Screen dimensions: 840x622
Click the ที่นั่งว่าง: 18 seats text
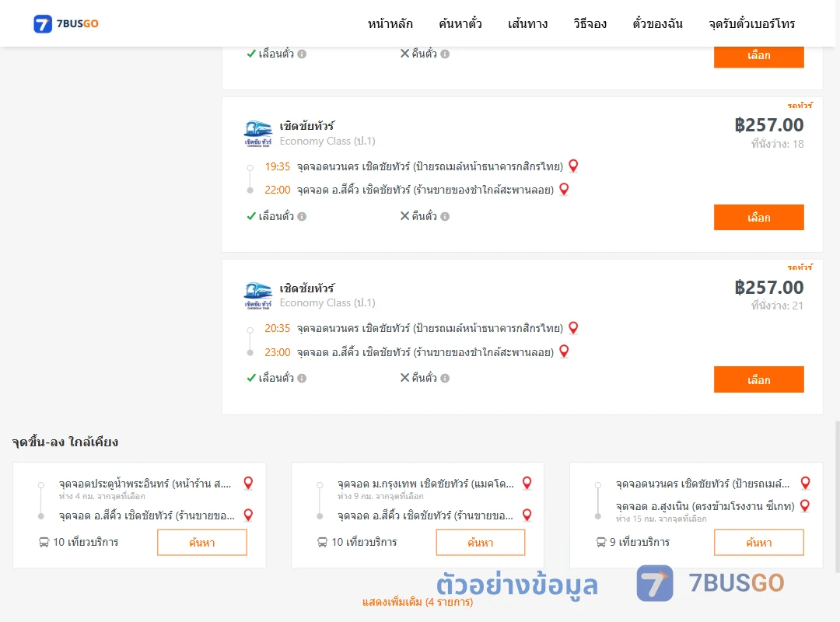[777, 144]
